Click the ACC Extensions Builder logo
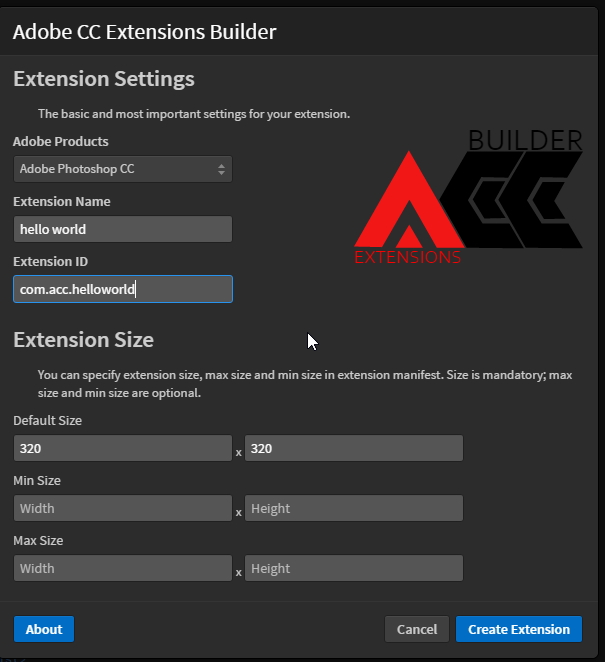The image size is (605, 662). [469, 197]
